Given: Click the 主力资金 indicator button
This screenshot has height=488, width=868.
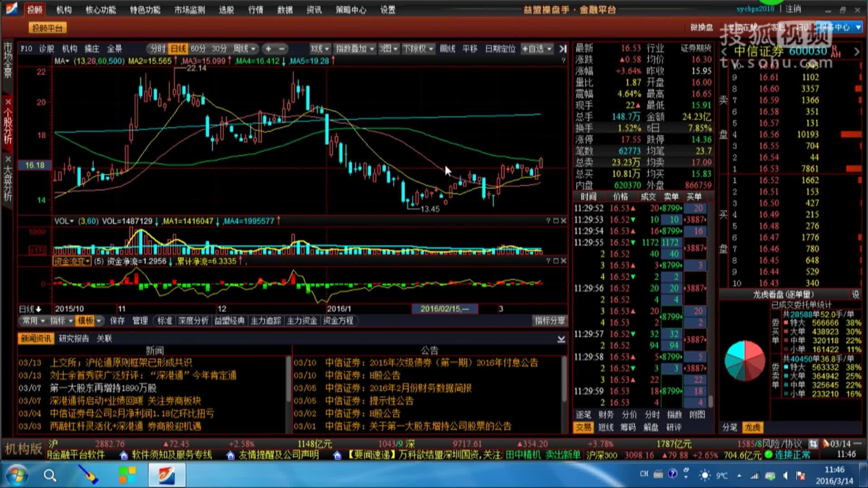Looking at the screenshot, I should pyautogui.click(x=302, y=320).
